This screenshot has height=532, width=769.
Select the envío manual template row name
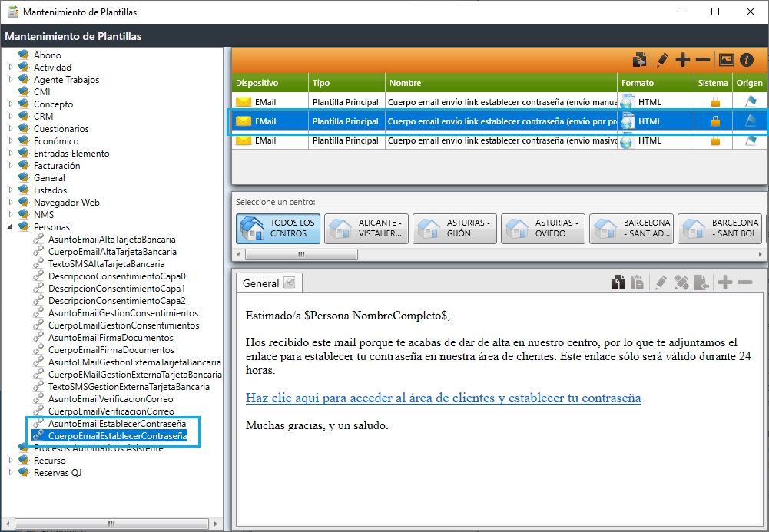(502, 102)
